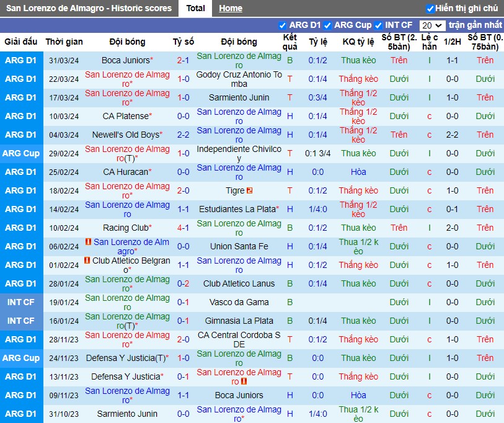504x423 pixels.
Task: Open Club Atletico Lanus team link
Action: coord(239,283)
